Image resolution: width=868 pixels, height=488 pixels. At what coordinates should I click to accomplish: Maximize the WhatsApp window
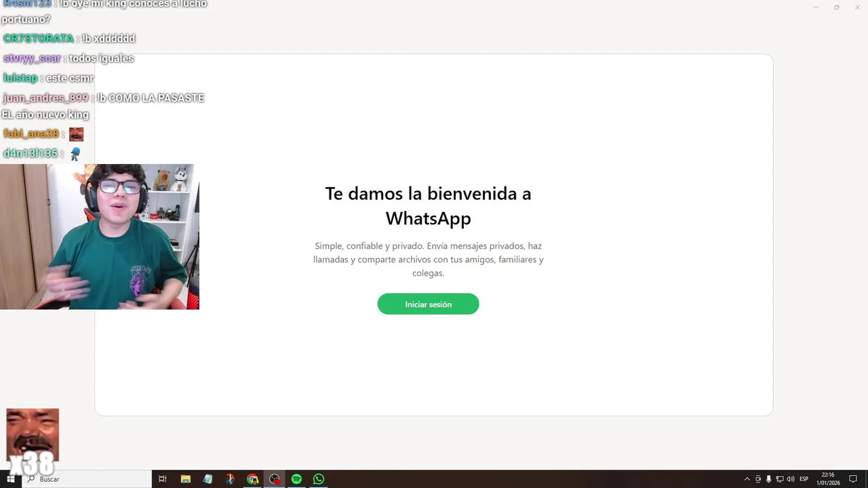(836, 7)
